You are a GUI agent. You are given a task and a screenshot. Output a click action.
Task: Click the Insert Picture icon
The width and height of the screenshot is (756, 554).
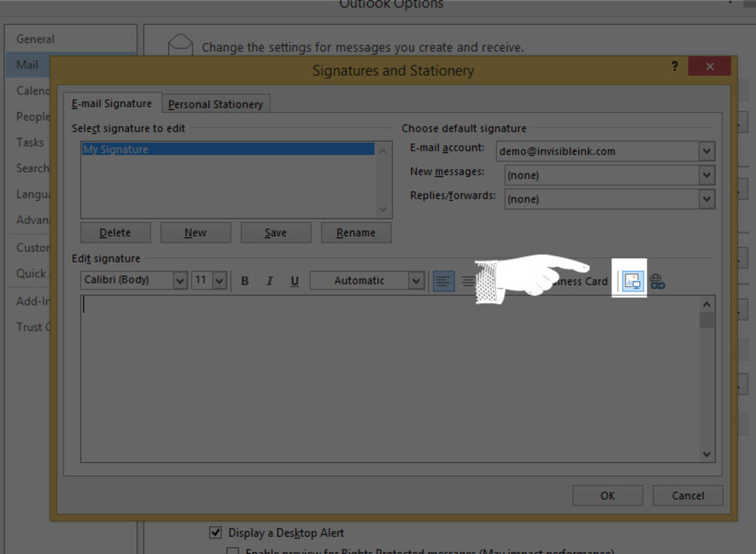632,281
